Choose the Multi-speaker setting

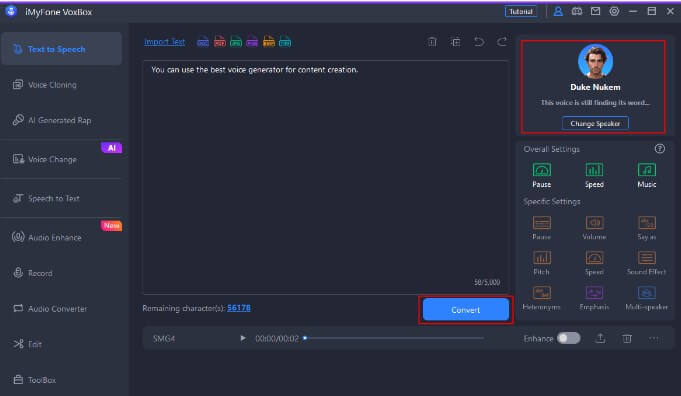tap(647, 298)
